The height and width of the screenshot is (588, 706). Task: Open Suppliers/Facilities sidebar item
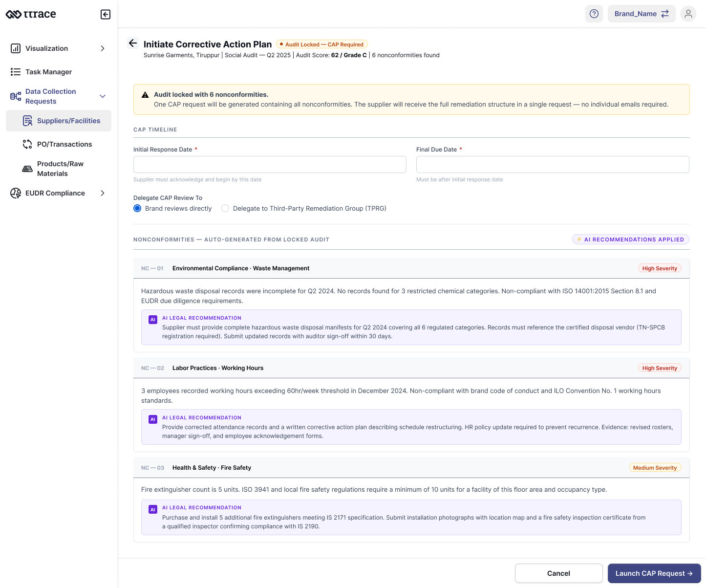[59, 121]
